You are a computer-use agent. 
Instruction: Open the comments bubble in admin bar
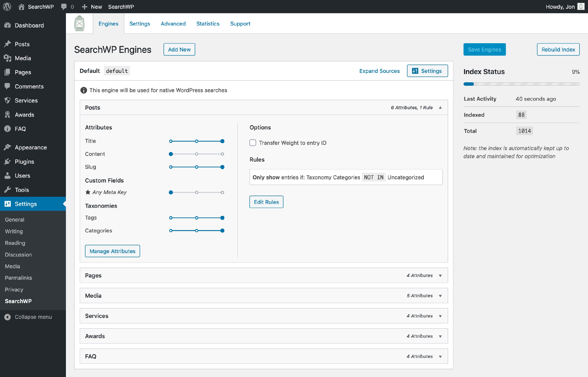(x=64, y=7)
